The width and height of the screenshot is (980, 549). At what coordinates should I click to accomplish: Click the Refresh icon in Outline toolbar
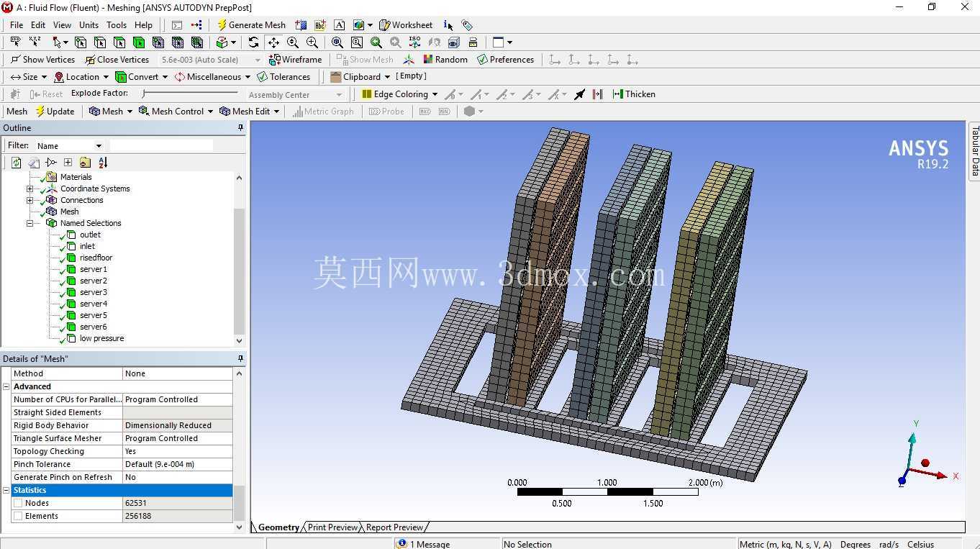(16, 163)
